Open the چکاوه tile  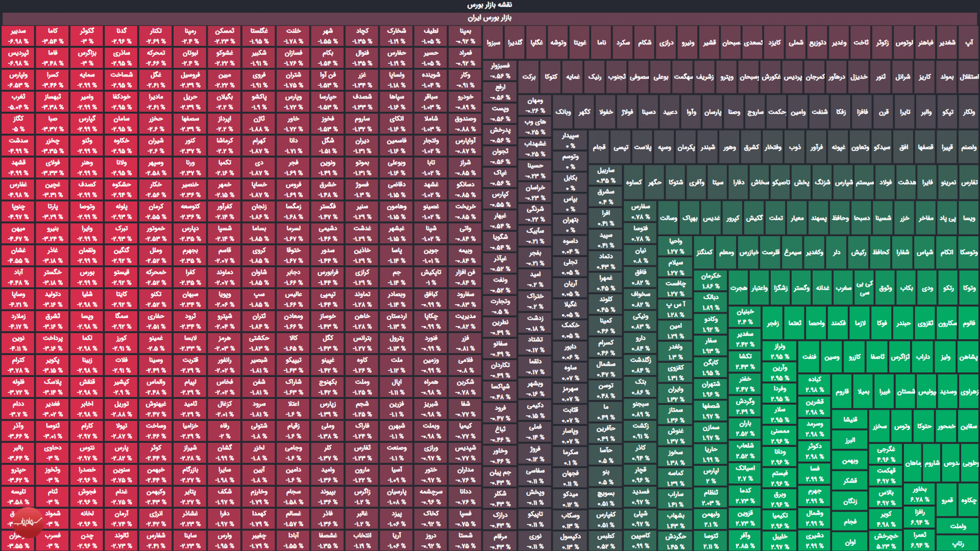tap(969, 500)
